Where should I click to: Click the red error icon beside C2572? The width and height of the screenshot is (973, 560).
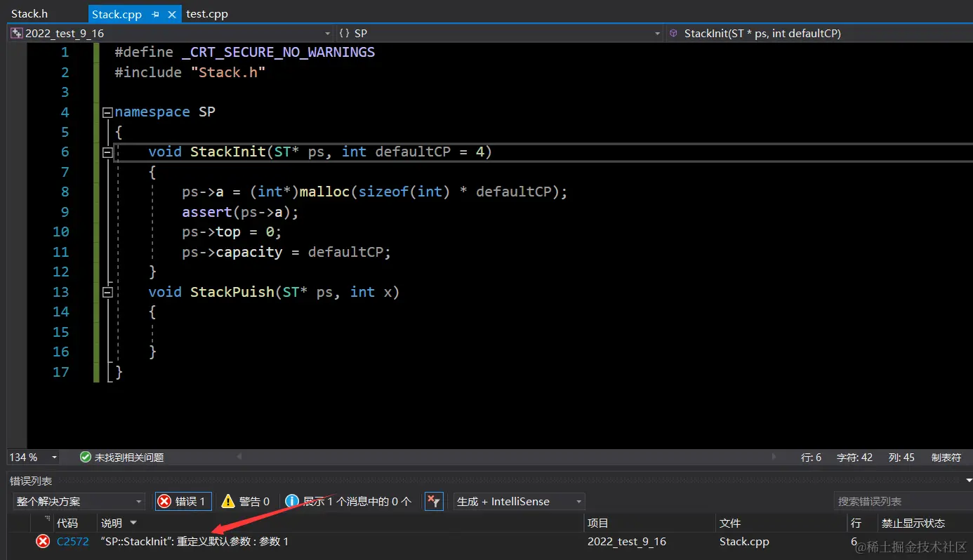pyautogui.click(x=44, y=541)
